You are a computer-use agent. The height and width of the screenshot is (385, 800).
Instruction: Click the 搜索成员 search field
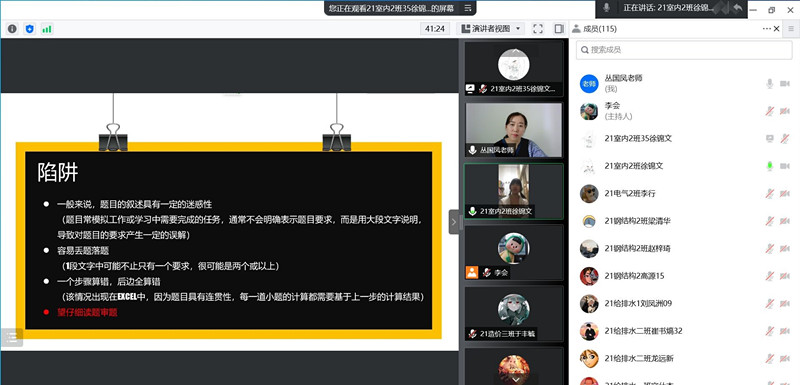684,50
